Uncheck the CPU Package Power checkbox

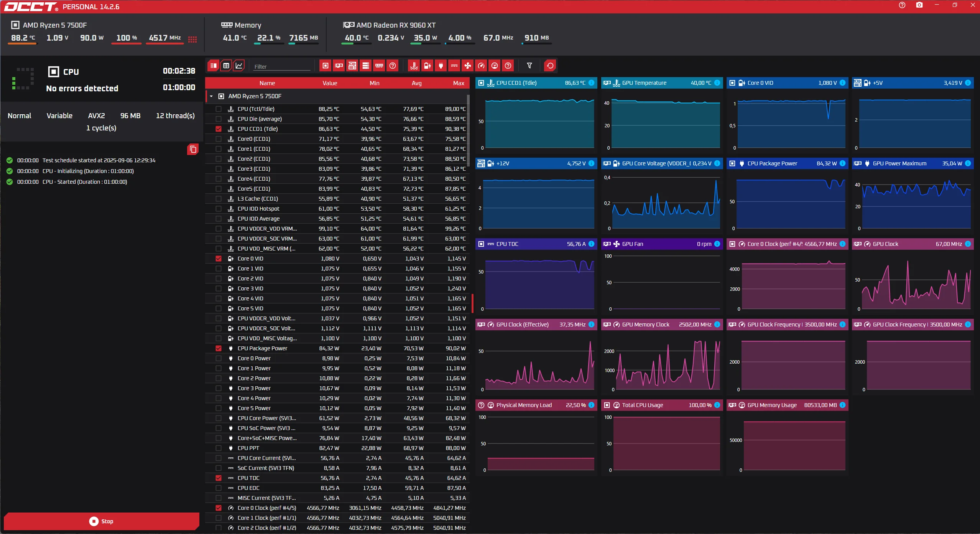[x=219, y=348]
